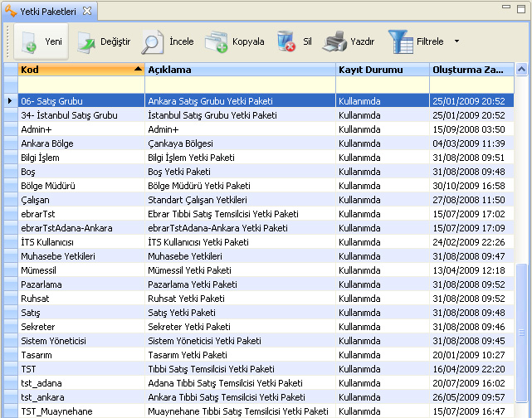Screen dimensions: 532x418
Task: Click the Kopyala copy icon
Action: click(x=216, y=42)
